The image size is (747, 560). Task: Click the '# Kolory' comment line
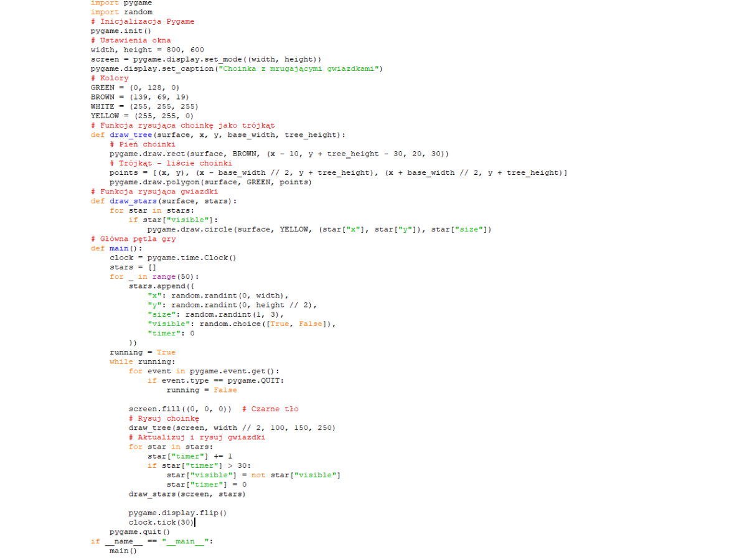(x=110, y=78)
